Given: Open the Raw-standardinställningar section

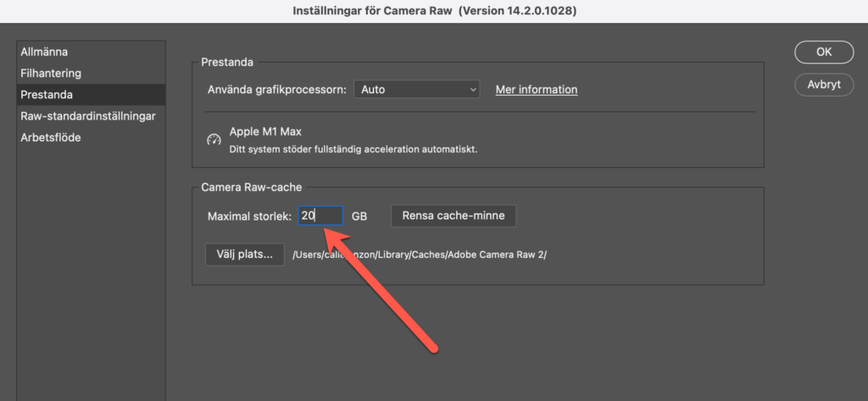Looking at the screenshot, I should 87,116.
